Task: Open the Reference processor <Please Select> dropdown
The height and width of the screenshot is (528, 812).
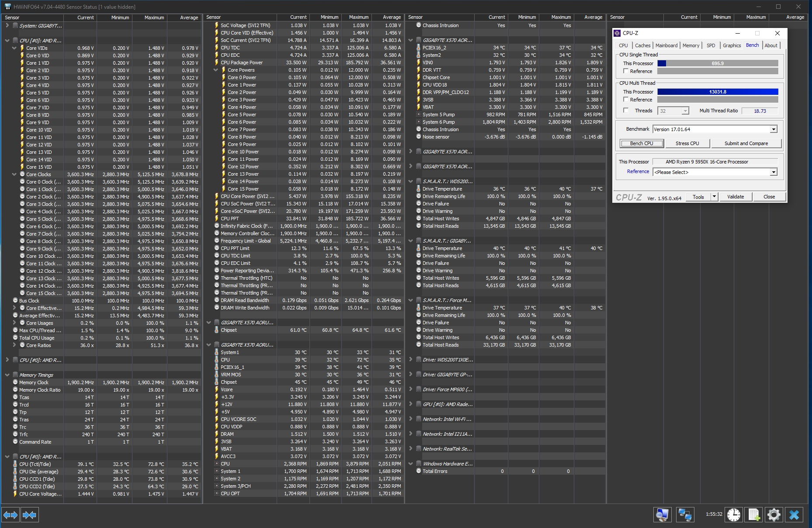Action: tap(774, 172)
